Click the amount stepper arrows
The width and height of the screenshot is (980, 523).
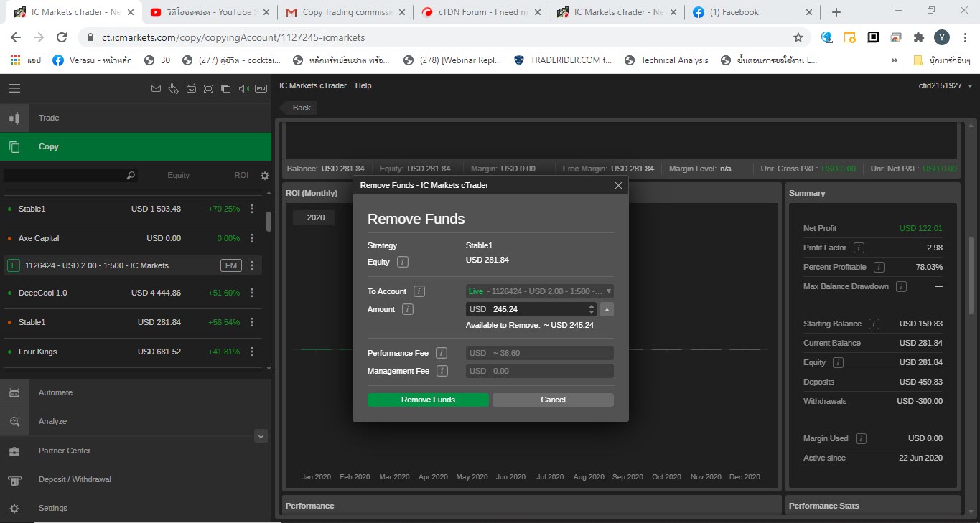click(x=592, y=309)
